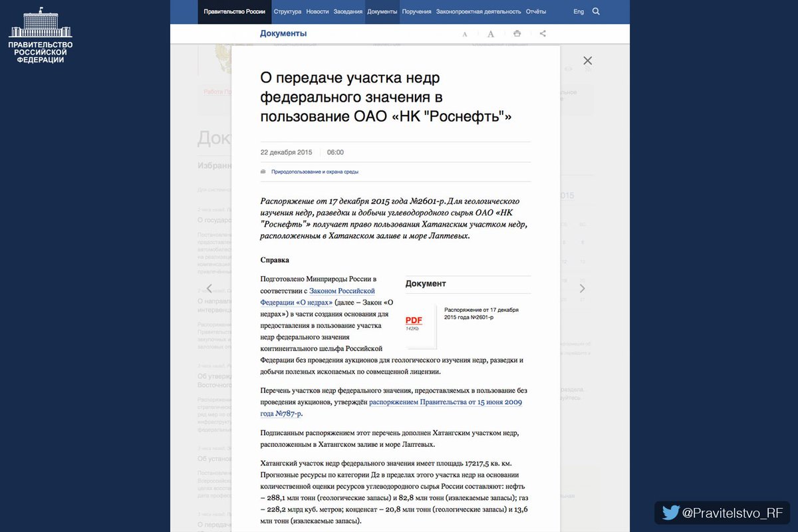Viewport: 798px width, 532px height.
Task: Open the Новости menu item
Action: click(x=317, y=12)
